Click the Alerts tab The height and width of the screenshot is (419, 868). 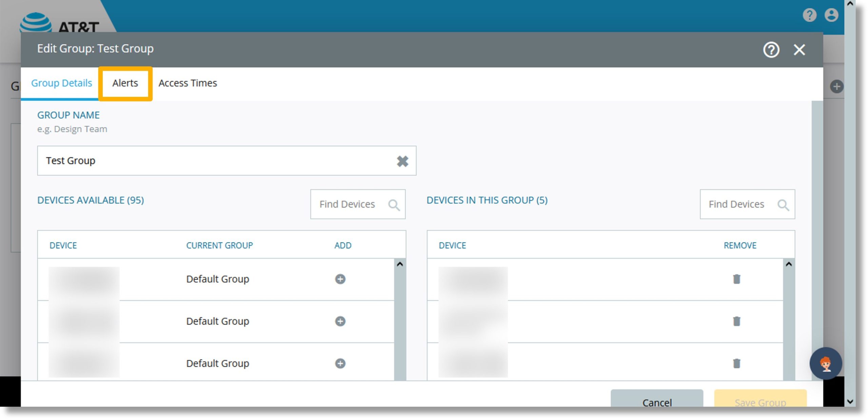point(125,83)
